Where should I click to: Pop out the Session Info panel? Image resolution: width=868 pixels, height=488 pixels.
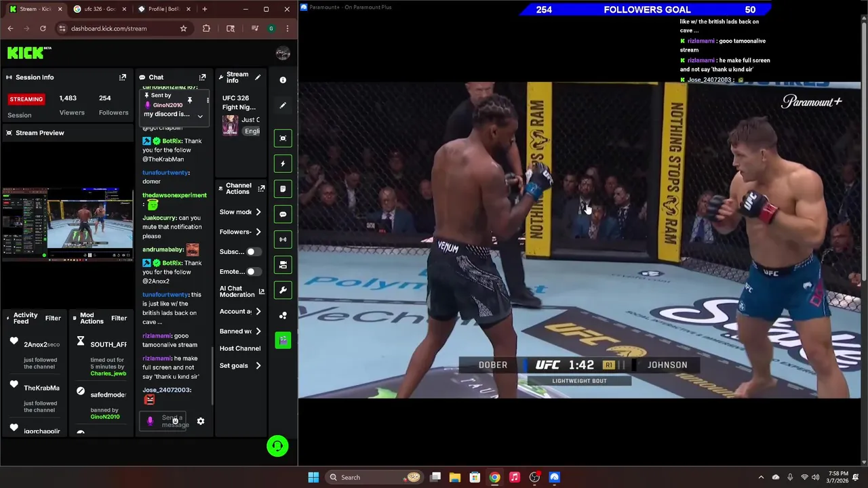(x=123, y=77)
